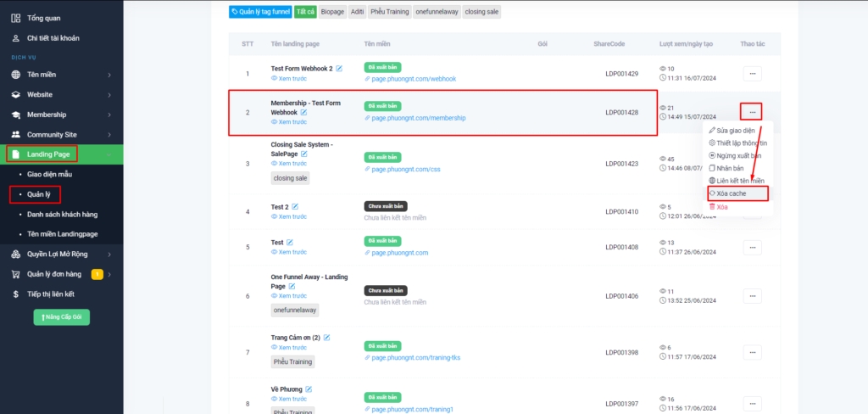Viewport: 868px width, 414px height.
Task: Click the Chi tiết tài khoản user icon
Action: pos(15,38)
